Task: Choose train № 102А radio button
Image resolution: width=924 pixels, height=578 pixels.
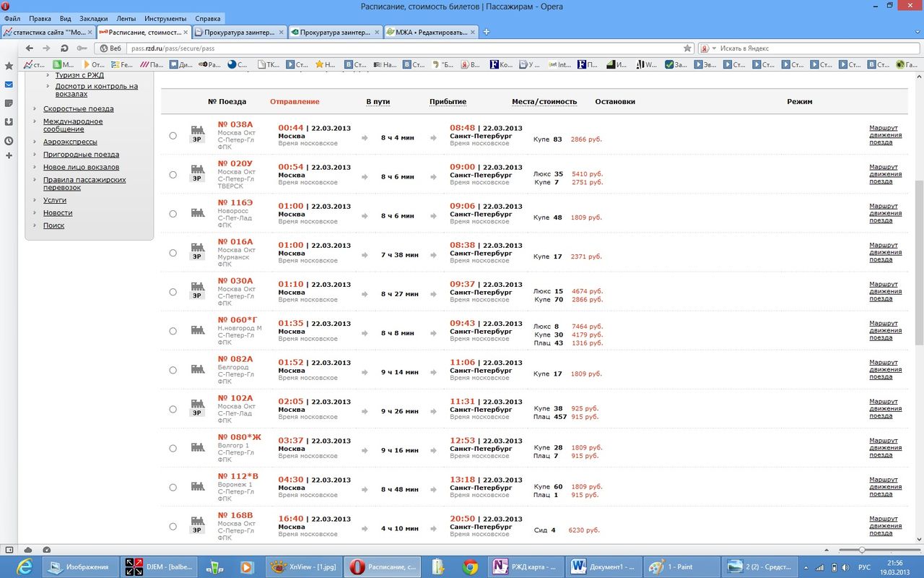Action: [x=173, y=409]
